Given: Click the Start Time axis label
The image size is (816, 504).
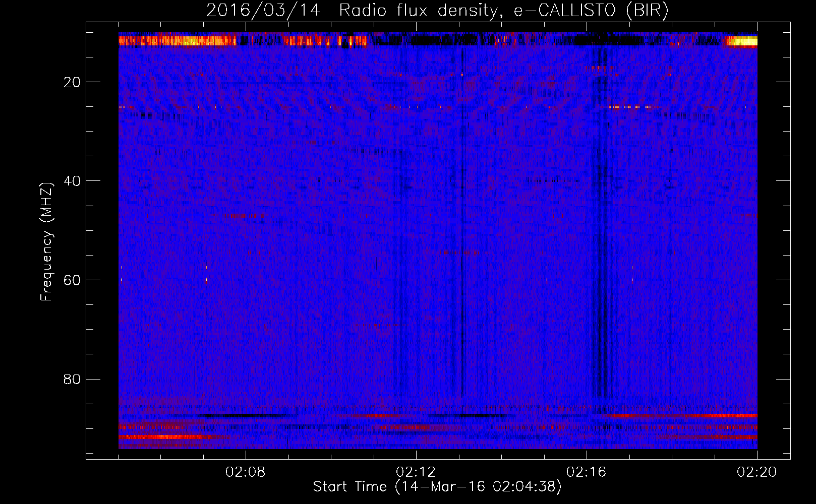Looking at the screenshot, I should tap(437, 487).
